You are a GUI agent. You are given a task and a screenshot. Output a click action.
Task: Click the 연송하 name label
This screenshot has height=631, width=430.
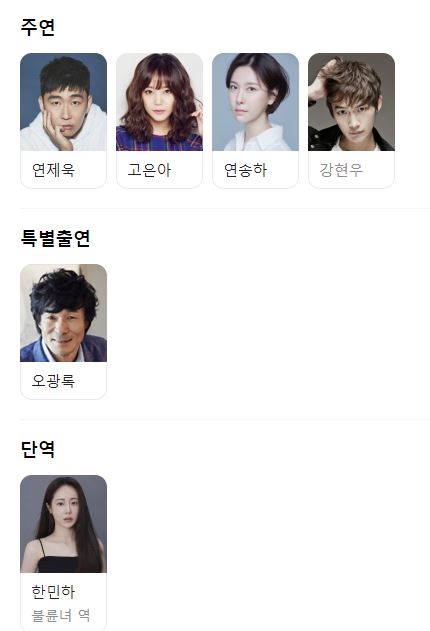point(245,170)
